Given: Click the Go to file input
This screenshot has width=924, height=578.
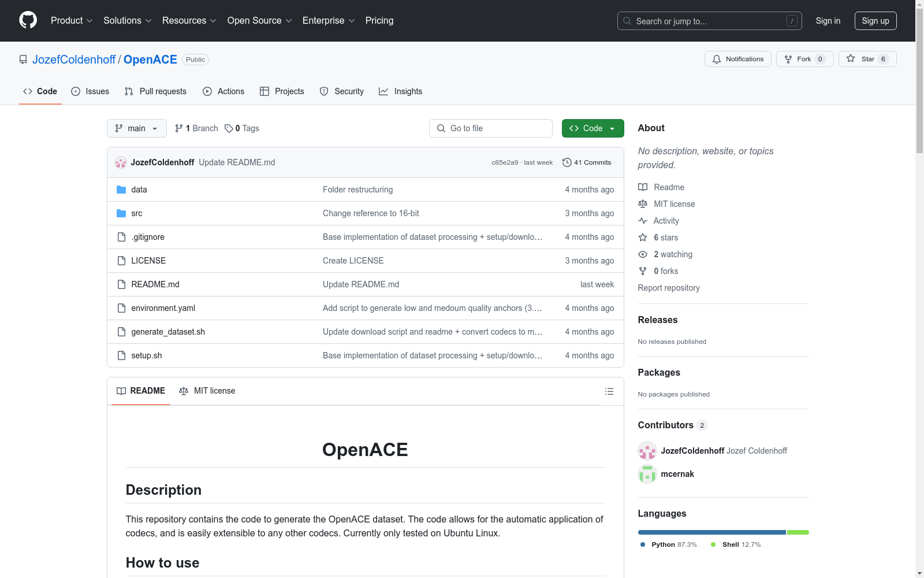Looking at the screenshot, I should pos(491,128).
